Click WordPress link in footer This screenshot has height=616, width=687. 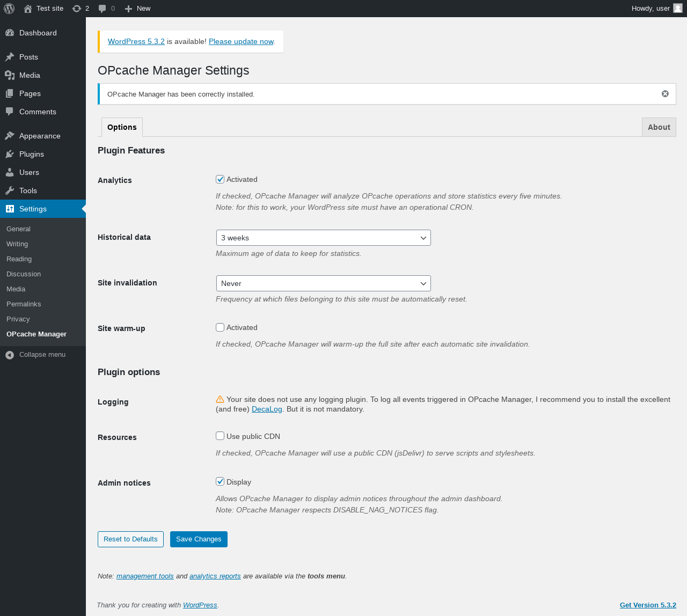200,605
